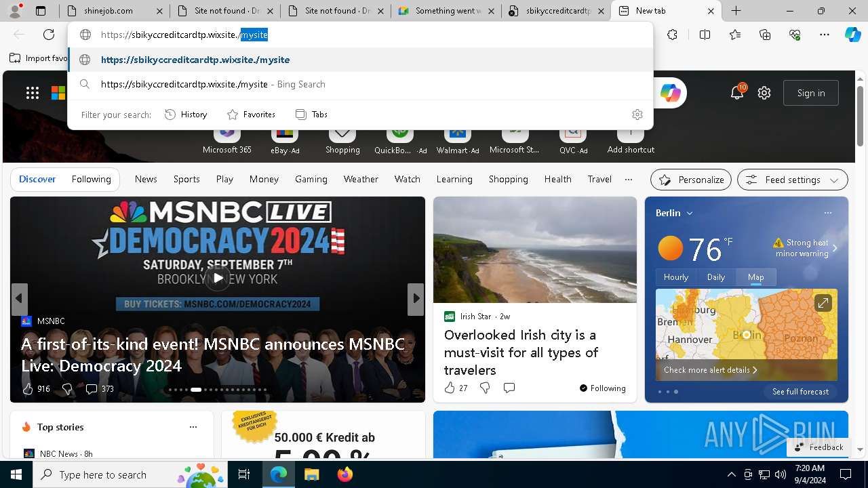Screen dimensions: 868x488
Task: Show hidden system tray icons
Action: (731, 474)
